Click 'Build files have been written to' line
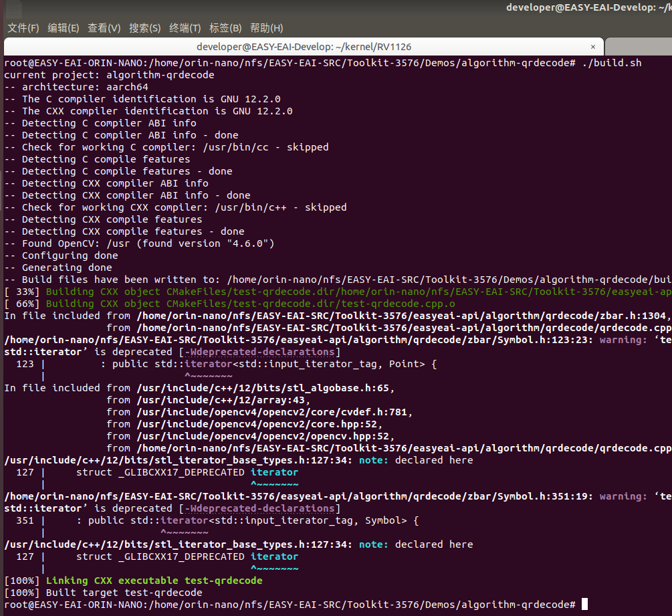The height and width of the screenshot is (616, 672). click(338, 280)
